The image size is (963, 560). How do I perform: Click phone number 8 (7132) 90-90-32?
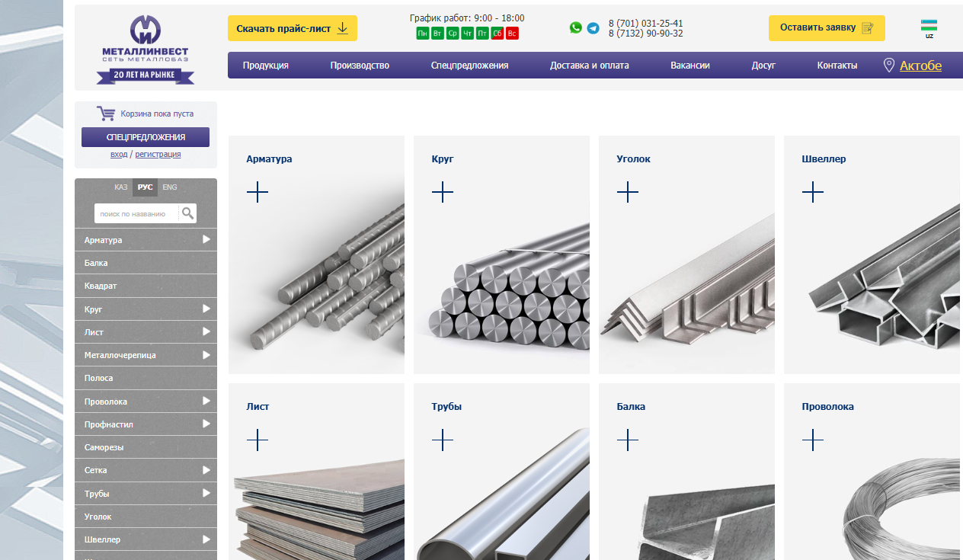point(645,34)
